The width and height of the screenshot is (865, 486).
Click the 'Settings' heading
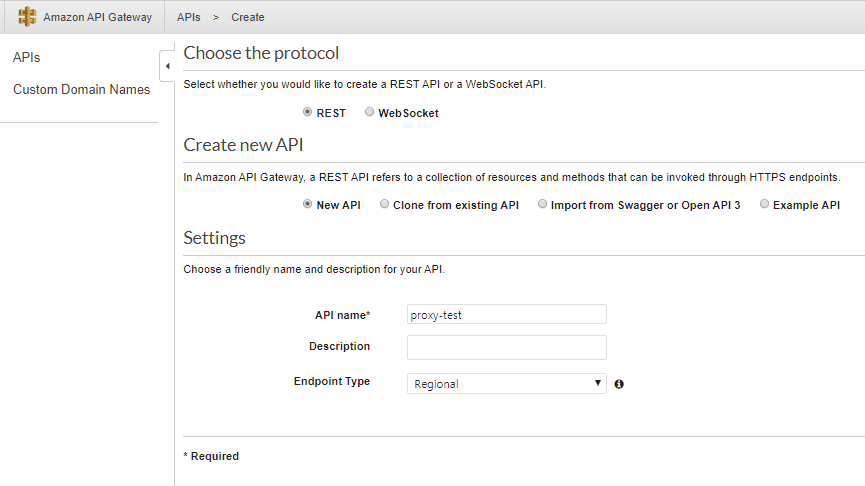click(214, 238)
